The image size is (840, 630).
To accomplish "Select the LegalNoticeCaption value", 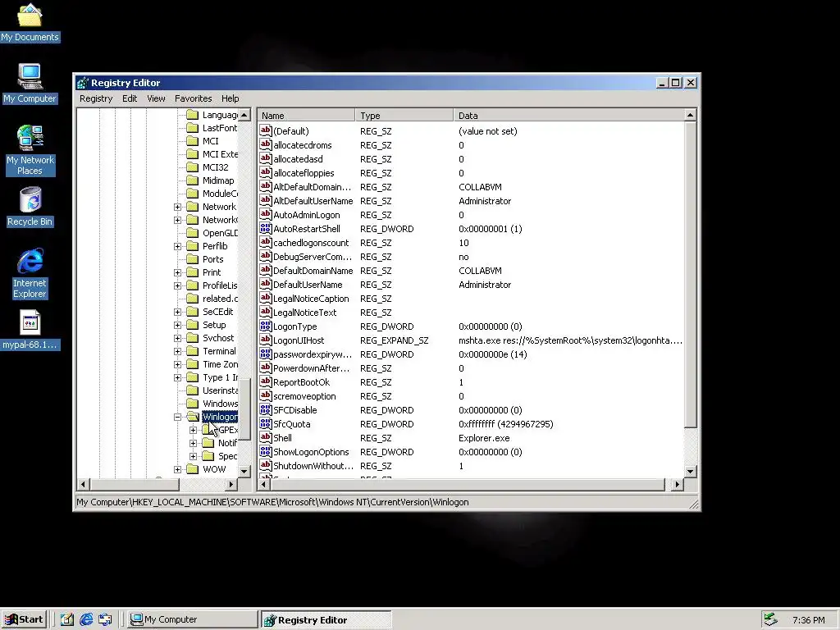I will [x=311, y=299].
